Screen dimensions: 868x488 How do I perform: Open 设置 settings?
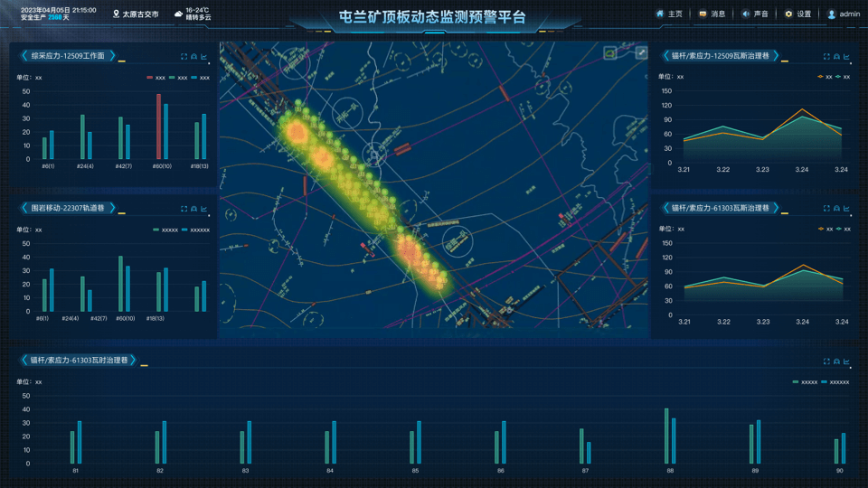pyautogui.click(x=797, y=14)
